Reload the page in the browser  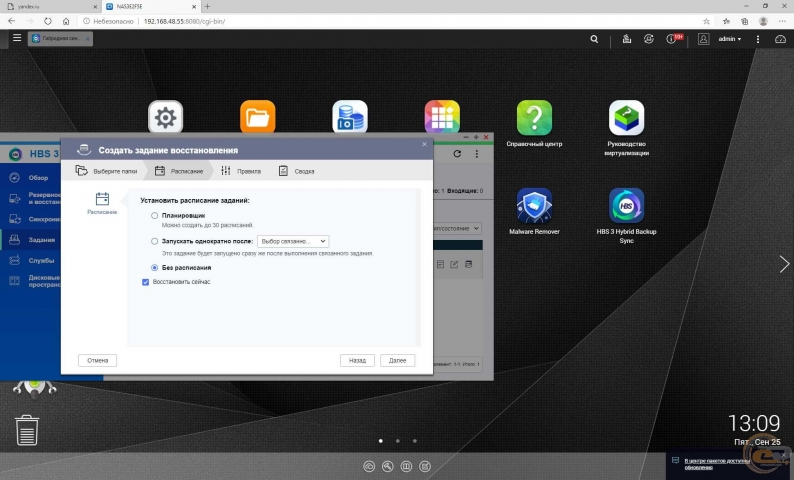(48, 21)
